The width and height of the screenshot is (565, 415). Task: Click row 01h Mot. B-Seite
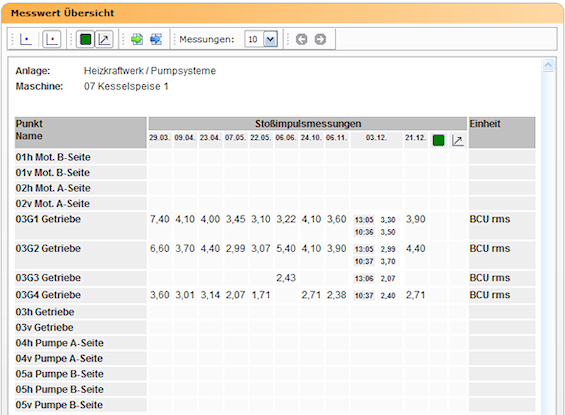click(x=275, y=157)
